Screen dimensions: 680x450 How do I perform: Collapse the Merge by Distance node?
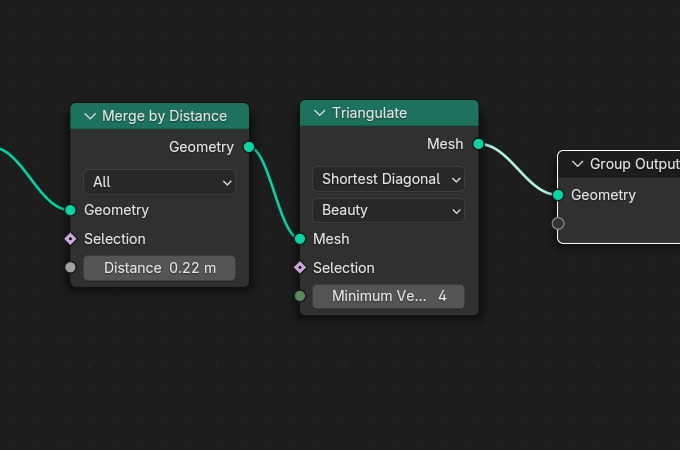pyautogui.click(x=90, y=116)
